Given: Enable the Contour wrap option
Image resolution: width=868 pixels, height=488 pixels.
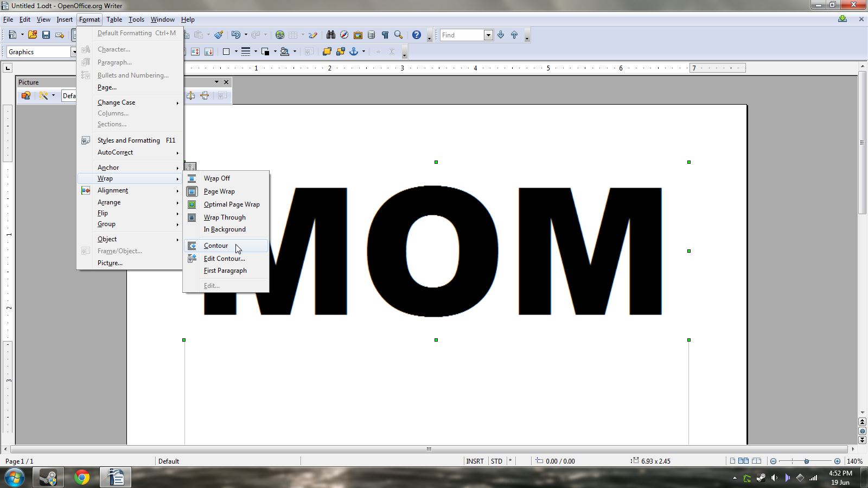Looking at the screenshot, I should tap(226, 246).
